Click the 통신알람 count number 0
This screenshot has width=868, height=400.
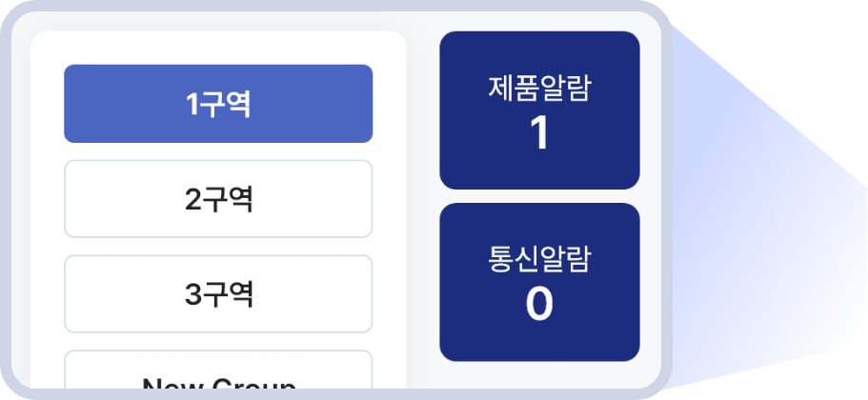539,304
